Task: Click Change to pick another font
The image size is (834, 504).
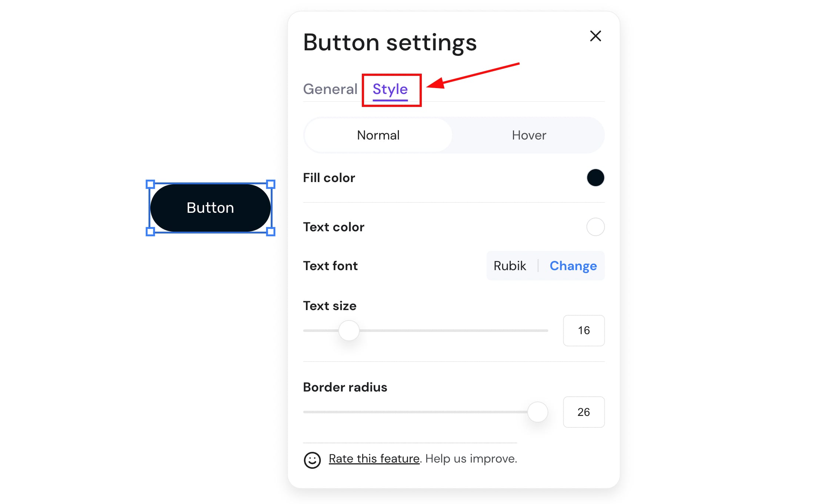Action: (x=573, y=266)
